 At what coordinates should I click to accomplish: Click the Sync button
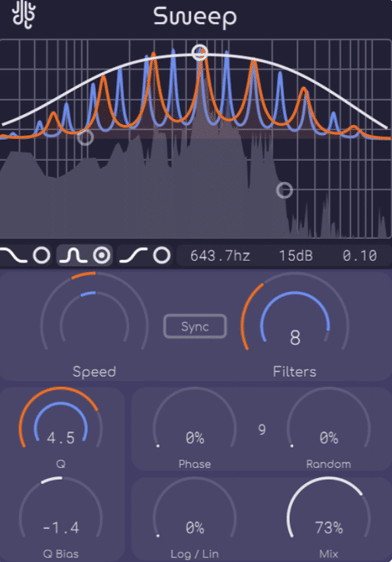195,326
